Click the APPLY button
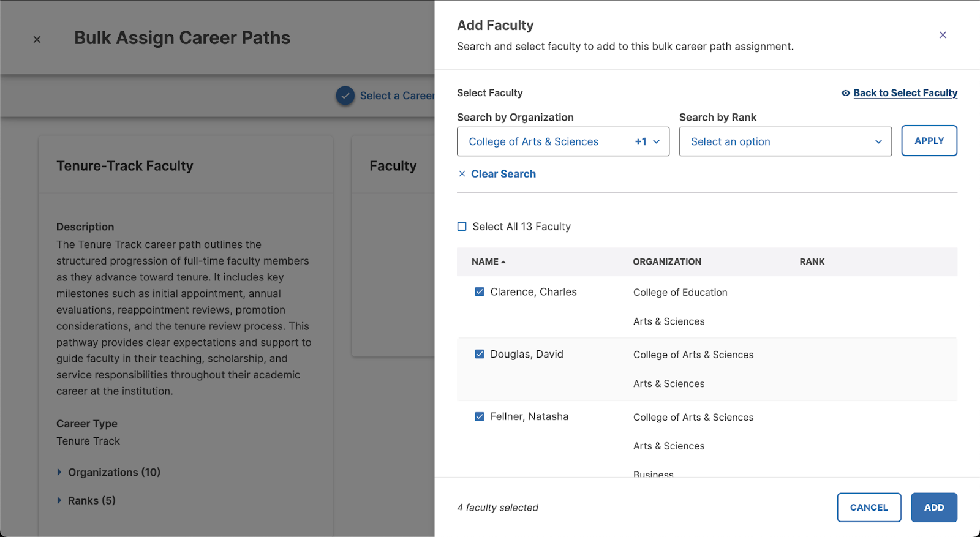 click(929, 141)
